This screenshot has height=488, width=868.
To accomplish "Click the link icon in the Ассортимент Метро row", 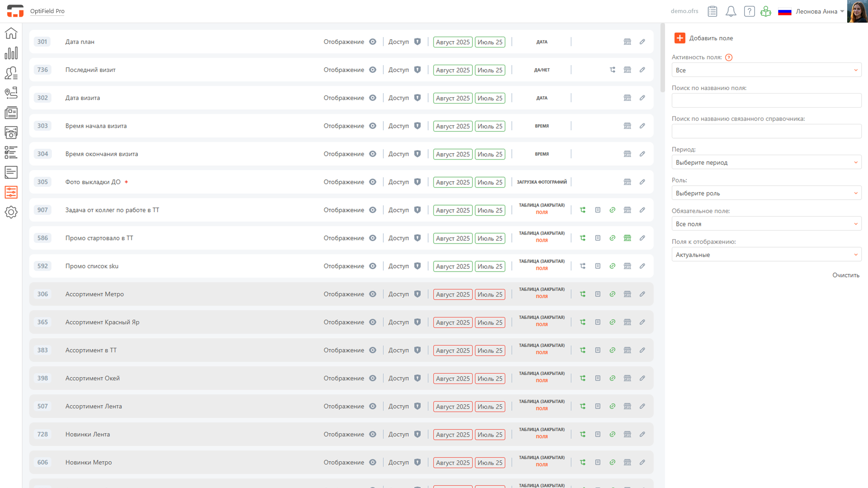I will (x=612, y=294).
